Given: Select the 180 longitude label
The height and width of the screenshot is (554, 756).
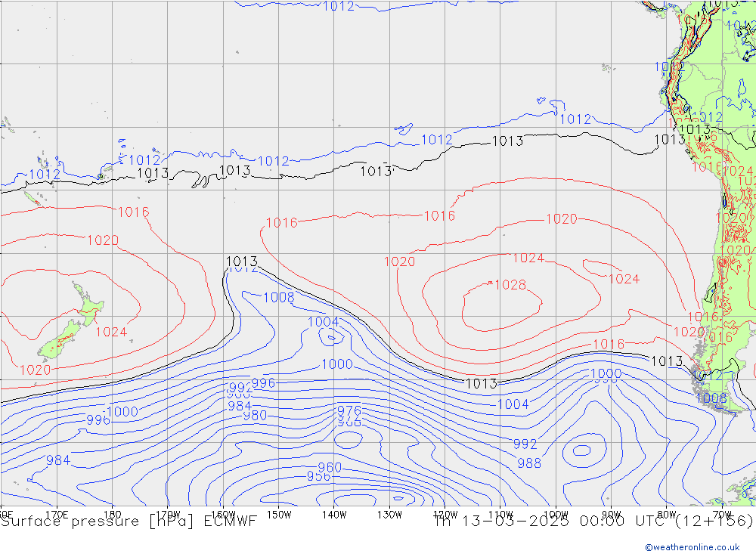Looking at the screenshot, I should click(x=113, y=515).
